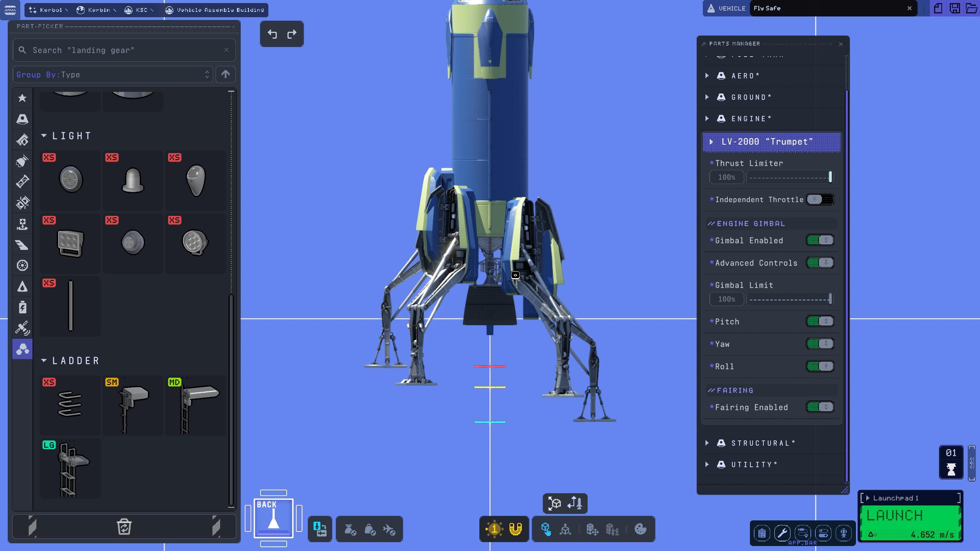The image size is (980, 551).
Task: Click the redo arrow button
Action: tap(292, 34)
